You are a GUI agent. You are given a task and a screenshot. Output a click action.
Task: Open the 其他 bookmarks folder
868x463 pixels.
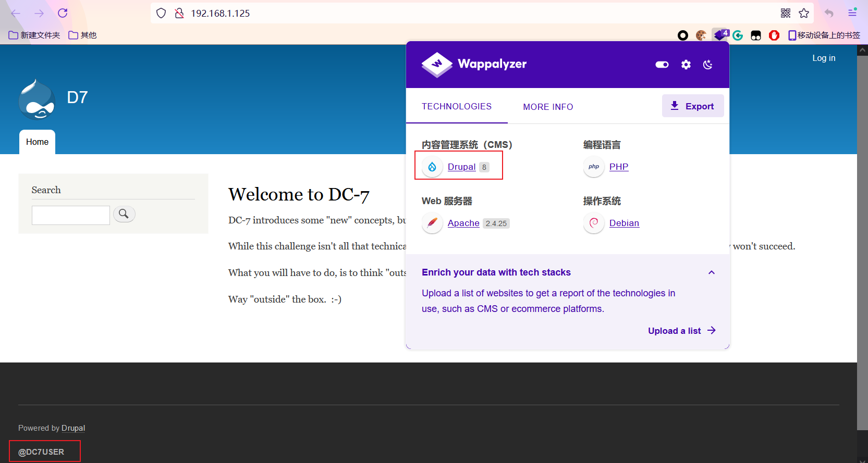click(x=82, y=35)
